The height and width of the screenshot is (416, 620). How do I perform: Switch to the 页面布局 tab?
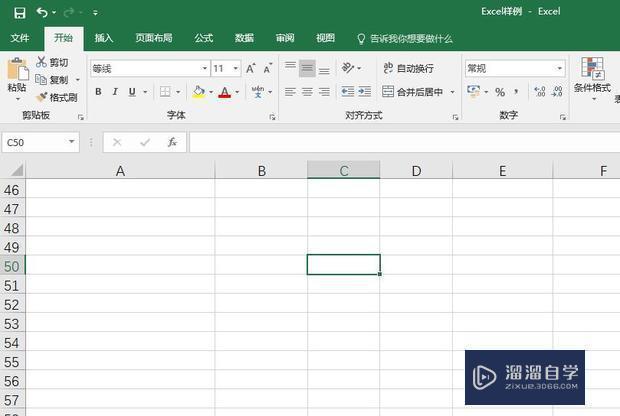click(154, 38)
